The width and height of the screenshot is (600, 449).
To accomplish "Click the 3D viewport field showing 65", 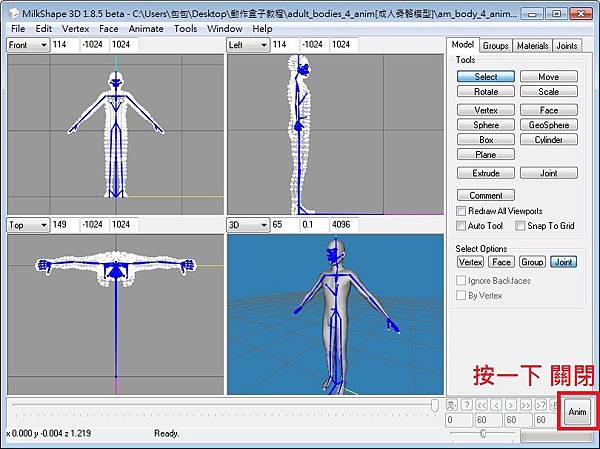I will pyautogui.click(x=285, y=225).
